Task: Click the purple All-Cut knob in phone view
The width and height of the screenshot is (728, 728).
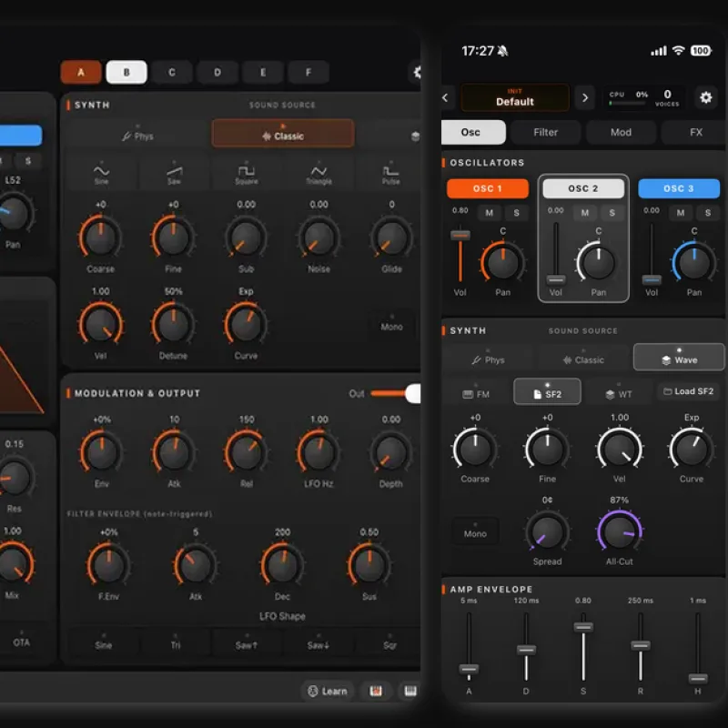Action: pos(620,531)
